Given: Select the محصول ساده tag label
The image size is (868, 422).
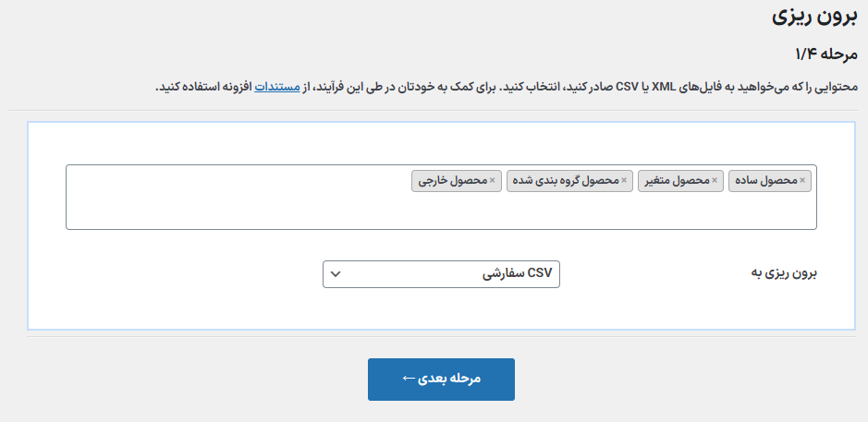Looking at the screenshot, I should [765, 180].
